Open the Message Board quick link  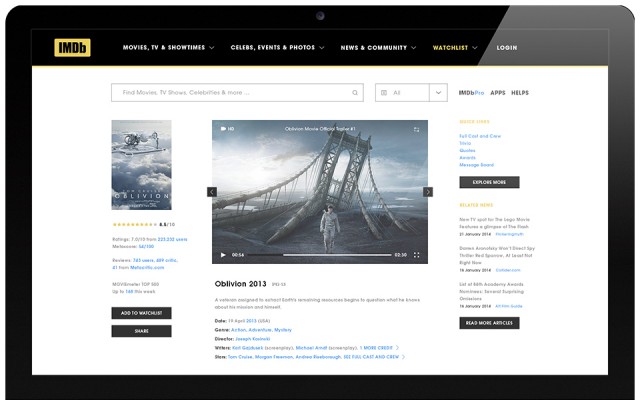(x=476, y=165)
